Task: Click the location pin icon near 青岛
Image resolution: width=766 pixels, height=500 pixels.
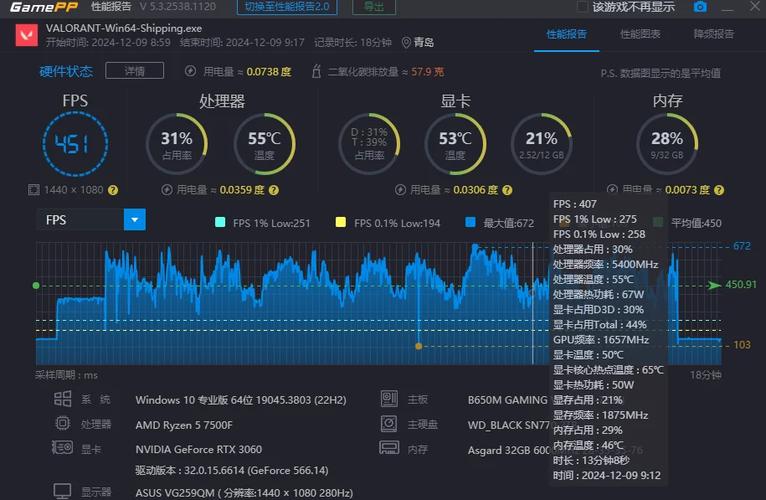Action: click(405, 43)
